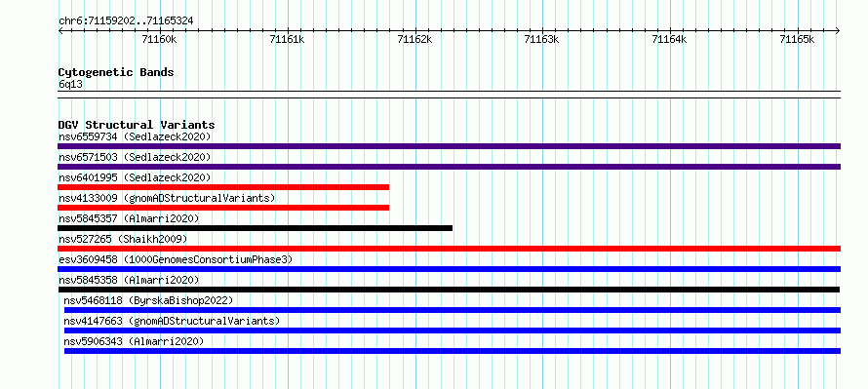Click the blue bar for nsv4147663
This screenshot has height=389, width=868.
pyautogui.click(x=453, y=331)
